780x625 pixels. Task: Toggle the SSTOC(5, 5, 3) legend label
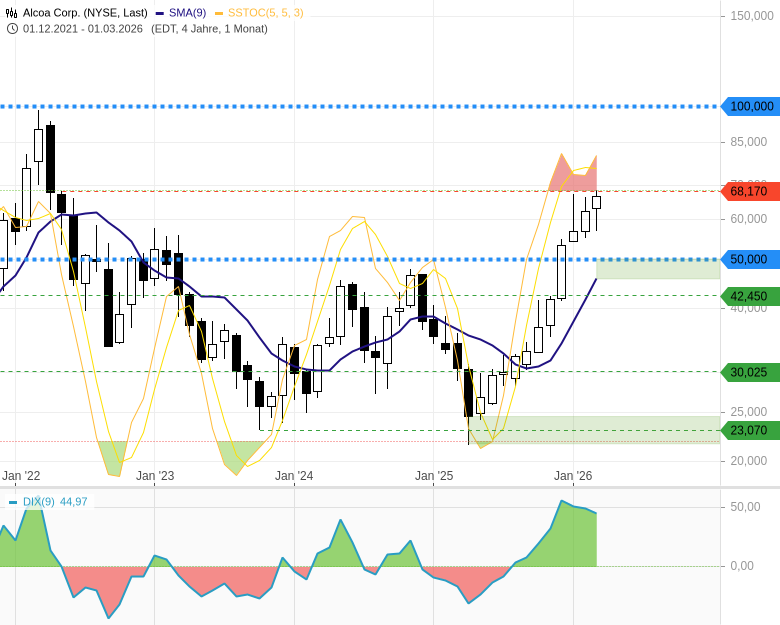[265, 13]
